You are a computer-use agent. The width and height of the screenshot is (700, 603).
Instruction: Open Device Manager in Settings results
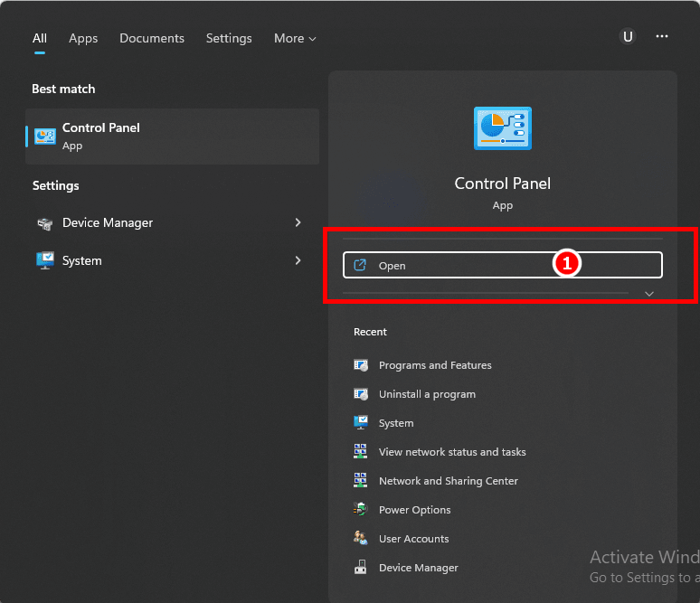pos(172,222)
